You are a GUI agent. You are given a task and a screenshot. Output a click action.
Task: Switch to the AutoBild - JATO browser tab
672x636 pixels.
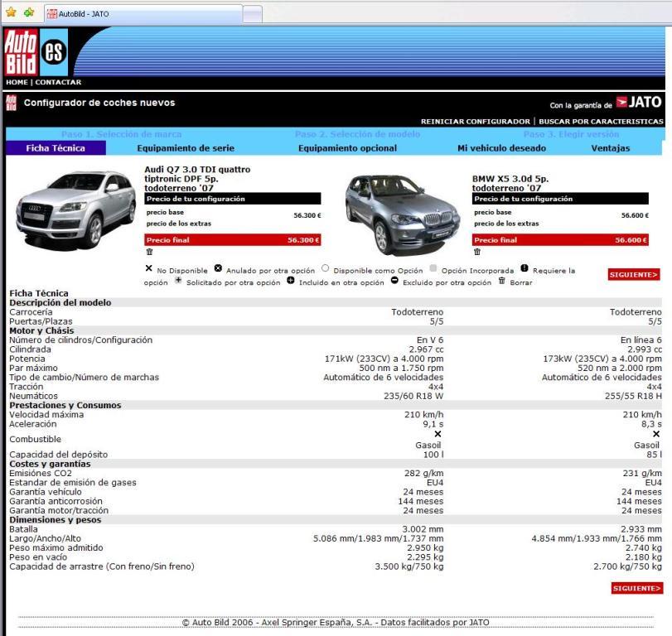143,14
